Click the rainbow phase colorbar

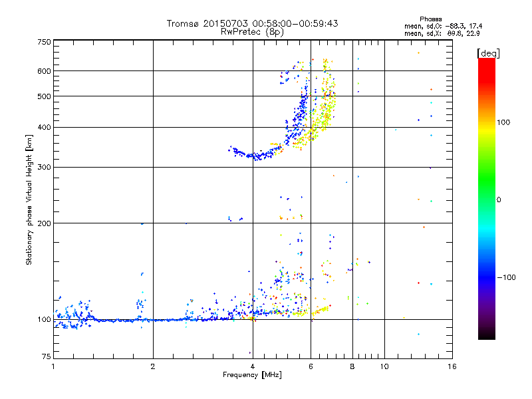tap(487, 199)
